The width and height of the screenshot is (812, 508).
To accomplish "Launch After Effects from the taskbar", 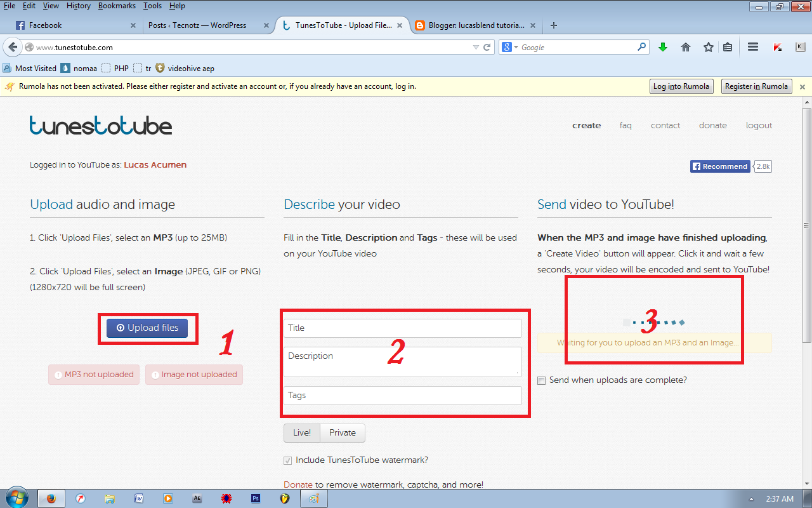I will click(197, 498).
